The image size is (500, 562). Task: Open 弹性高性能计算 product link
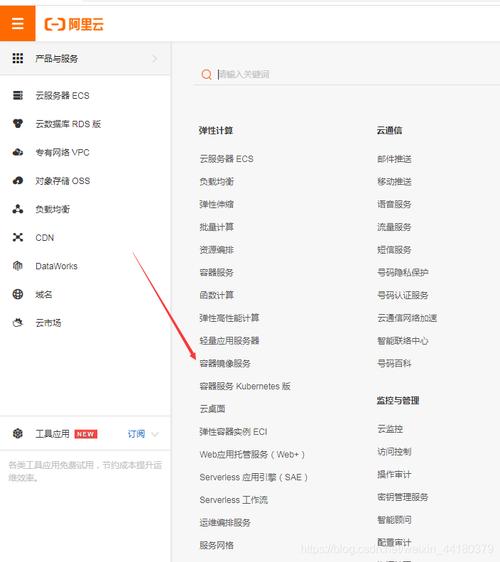click(x=229, y=318)
